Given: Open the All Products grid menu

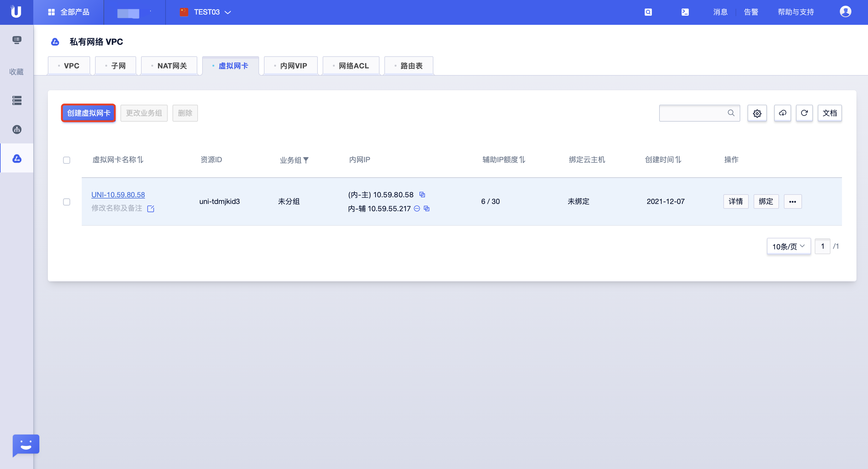Looking at the screenshot, I should tap(68, 12).
